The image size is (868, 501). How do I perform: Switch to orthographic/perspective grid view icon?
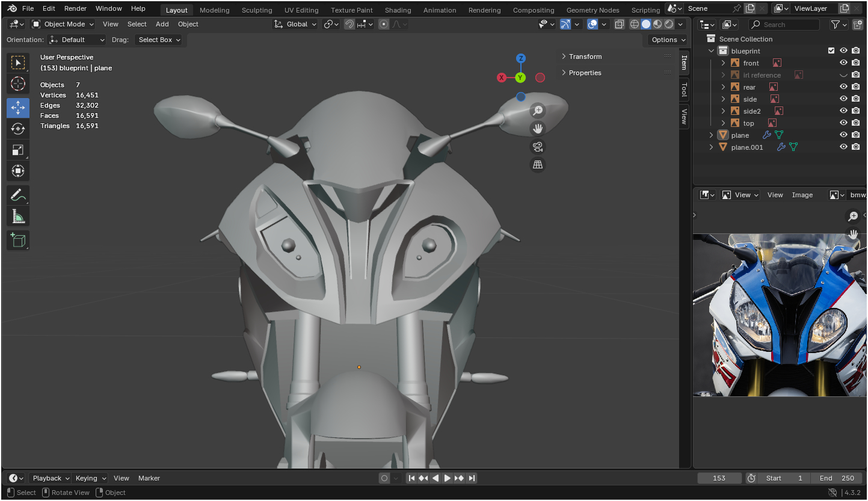tap(537, 165)
